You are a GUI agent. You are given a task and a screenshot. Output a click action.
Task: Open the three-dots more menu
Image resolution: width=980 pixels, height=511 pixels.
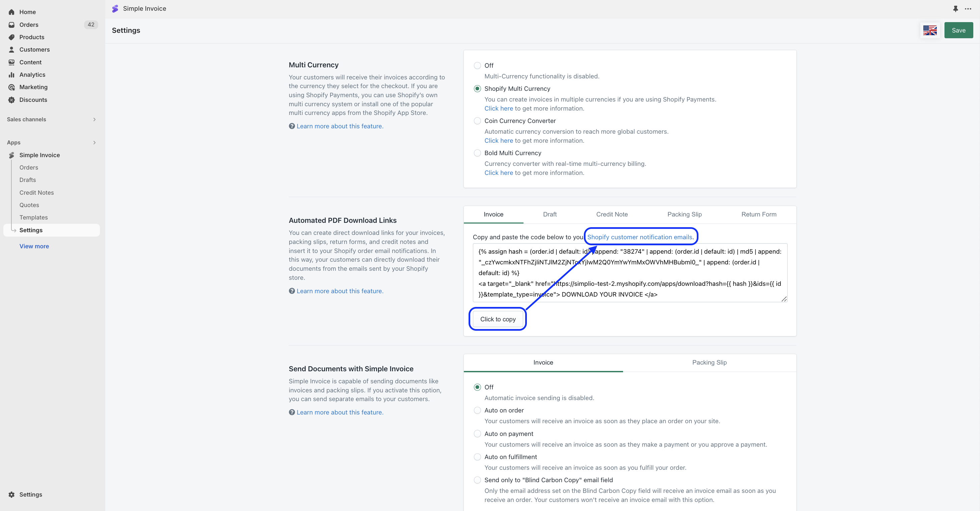point(968,9)
